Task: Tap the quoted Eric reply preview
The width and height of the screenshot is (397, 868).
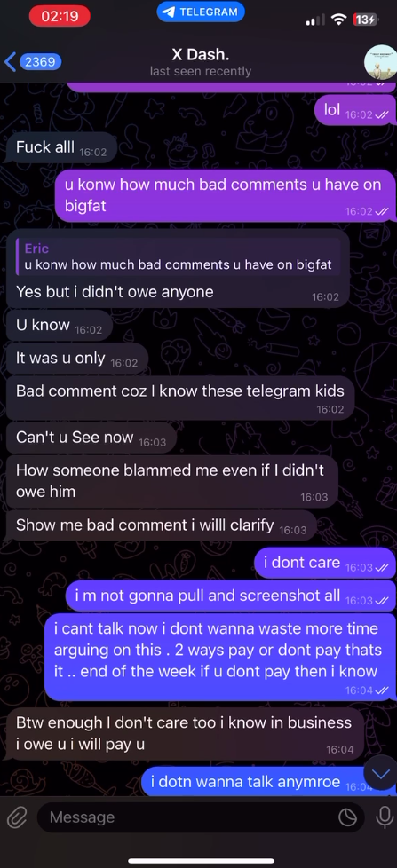Action: (178, 256)
